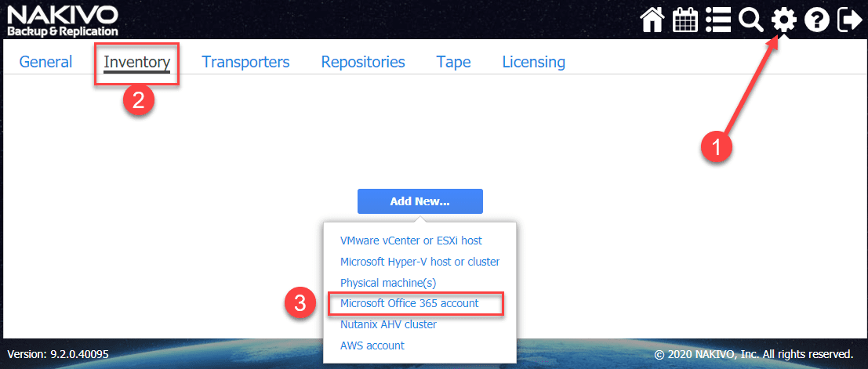Open settings via the gear icon
This screenshot has height=369, width=868.
click(x=784, y=21)
